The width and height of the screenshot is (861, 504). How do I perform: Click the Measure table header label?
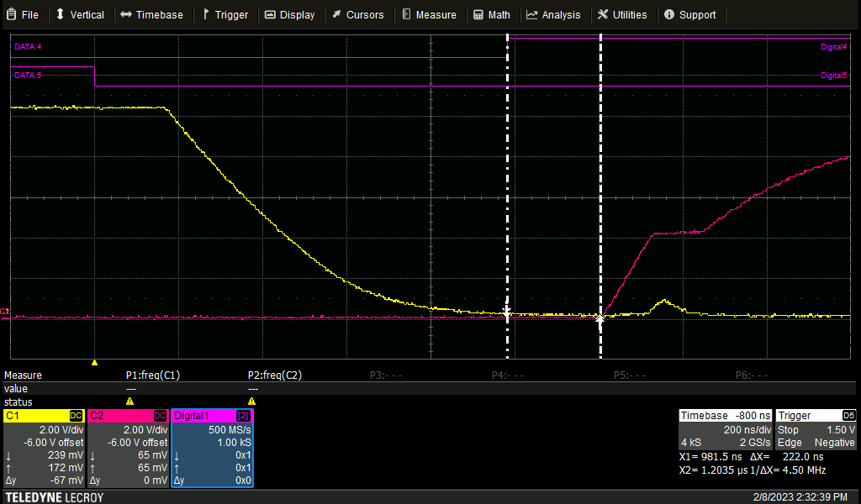pos(23,375)
